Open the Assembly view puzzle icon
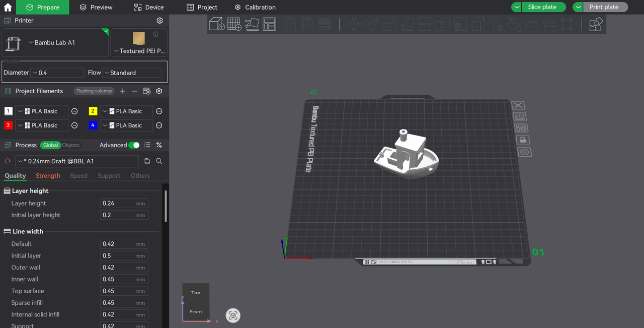 [x=596, y=24]
